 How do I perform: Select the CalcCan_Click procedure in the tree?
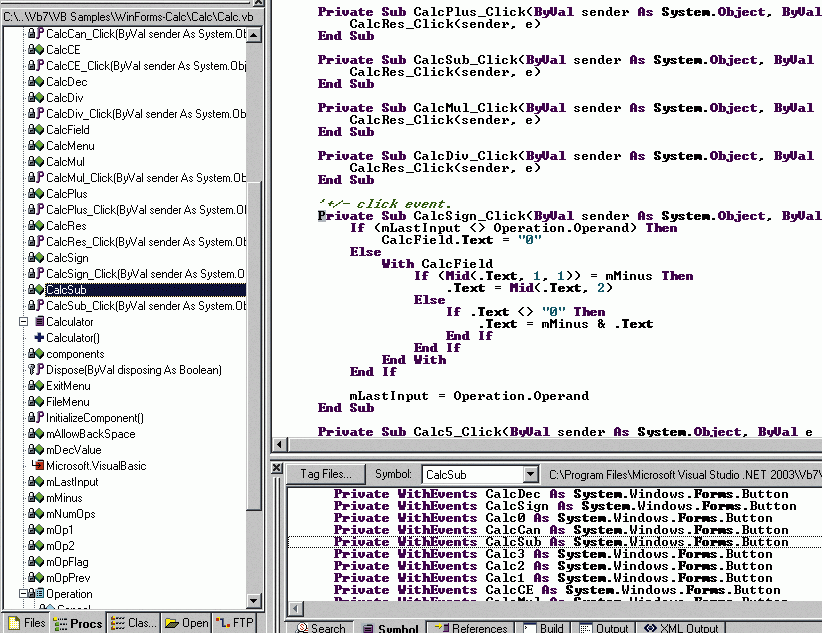point(146,34)
